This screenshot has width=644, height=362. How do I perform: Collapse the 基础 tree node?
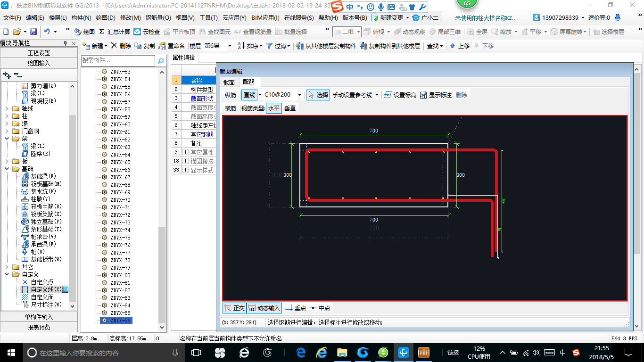pos(7,169)
